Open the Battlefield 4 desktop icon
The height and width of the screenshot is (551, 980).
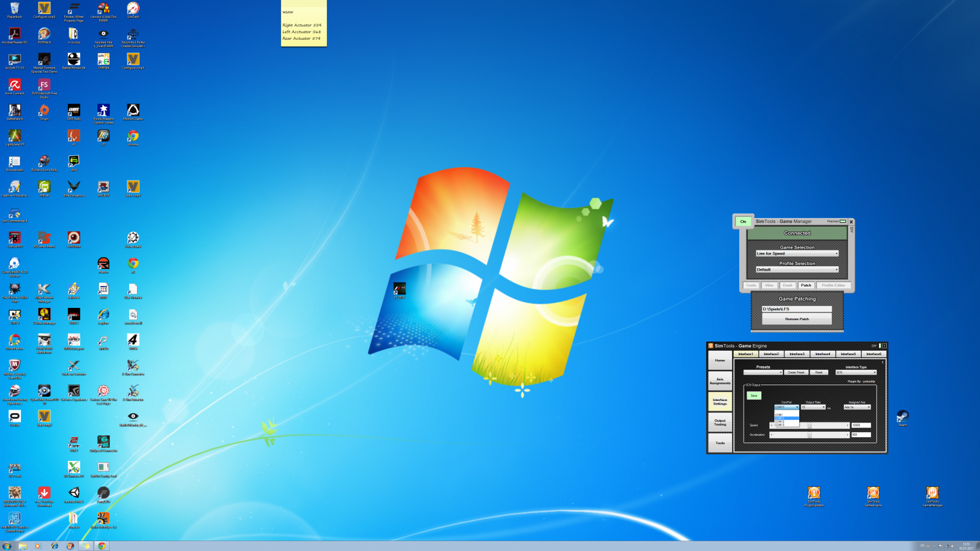click(x=15, y=113)
